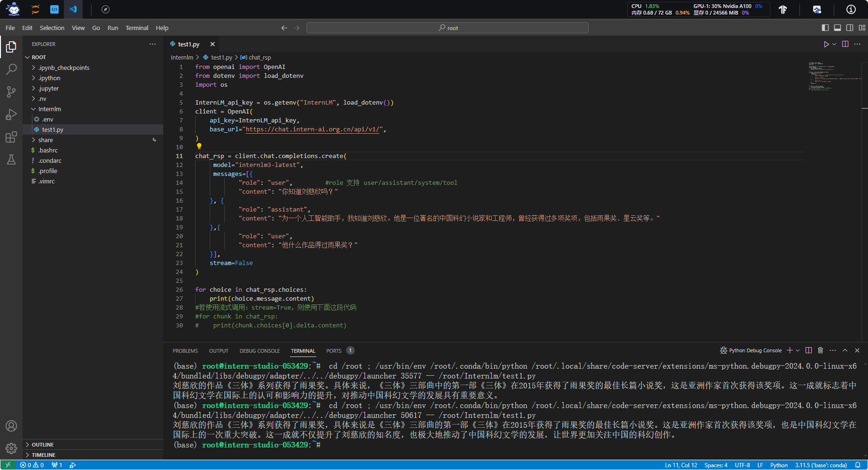This screenshot has width=868, height=470.
Task: Open the Customize Layout control
Action: click(862, 28)
